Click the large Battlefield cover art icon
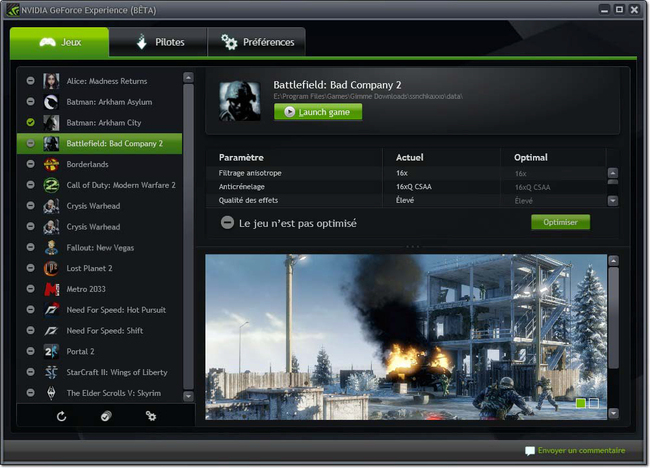The image size is (650, 468). point(240,101)
